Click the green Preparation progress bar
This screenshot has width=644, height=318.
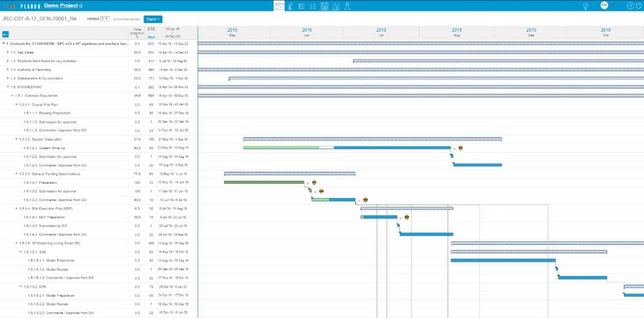pyautogui.click(x=264, y=182)
